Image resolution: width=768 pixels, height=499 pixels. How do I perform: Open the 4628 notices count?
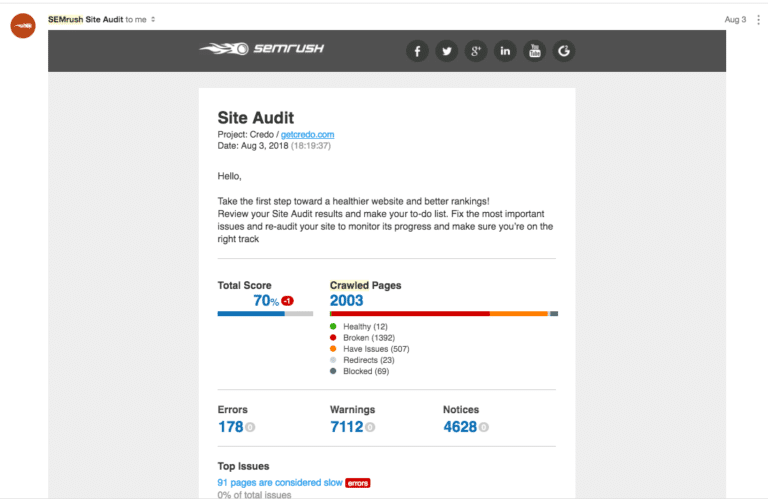tap(459, 427)
